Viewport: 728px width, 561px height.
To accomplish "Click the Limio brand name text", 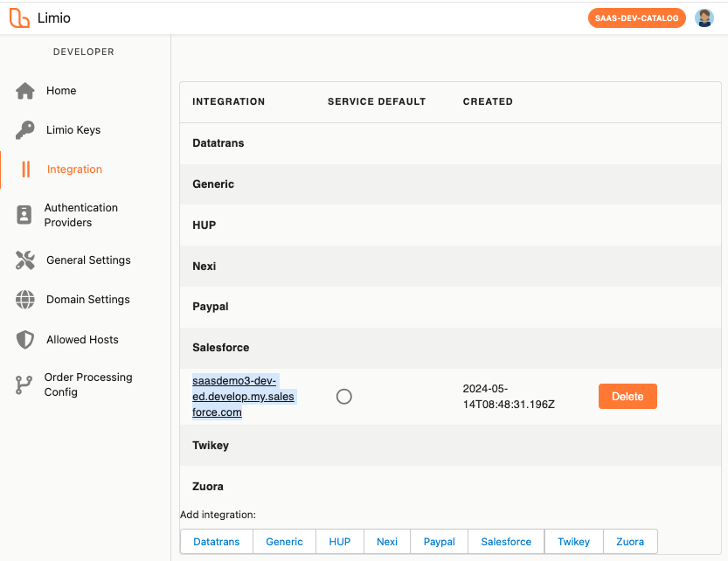I will coord(54,18).
